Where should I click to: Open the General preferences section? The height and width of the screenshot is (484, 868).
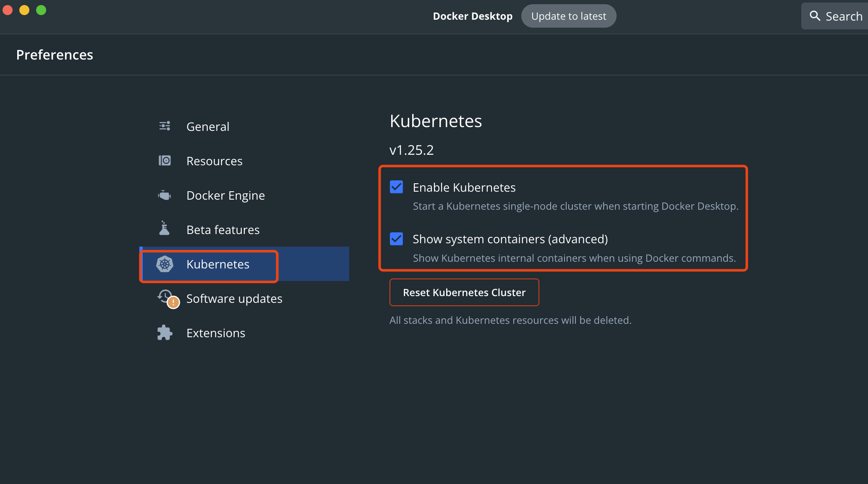point(244,126)
